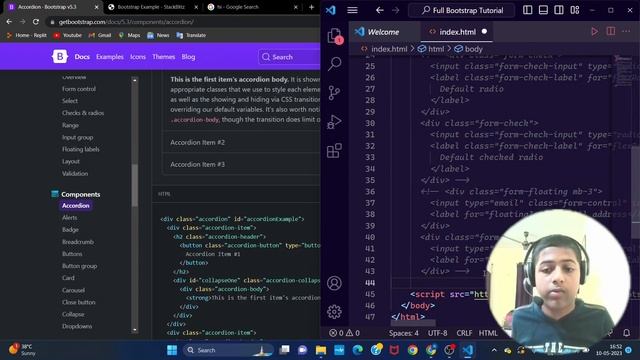Open the Accounts icon in VS Code
The height and width of the screenshot is (360, 640).
(x=334, y=283)
